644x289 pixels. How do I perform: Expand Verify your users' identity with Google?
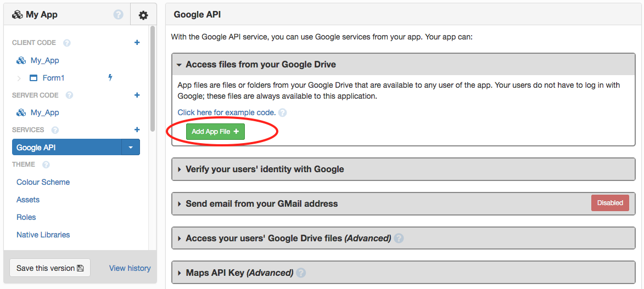pos(179,169)
